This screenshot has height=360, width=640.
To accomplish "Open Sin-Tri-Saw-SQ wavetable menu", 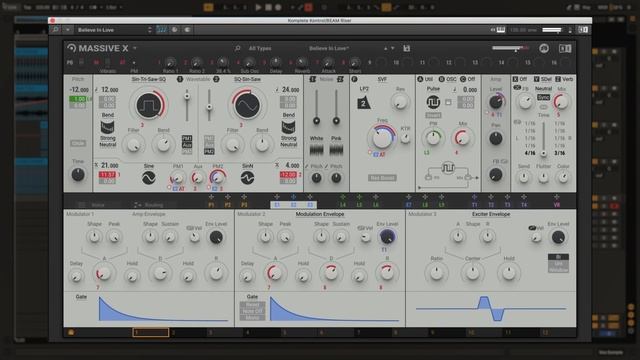I will tap(149, 79).
